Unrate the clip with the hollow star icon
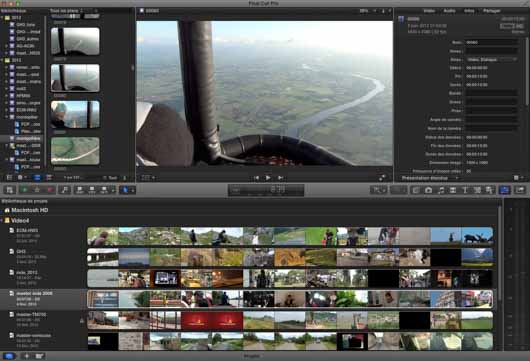This screenshot has height=361, width=530. [37, 190]
